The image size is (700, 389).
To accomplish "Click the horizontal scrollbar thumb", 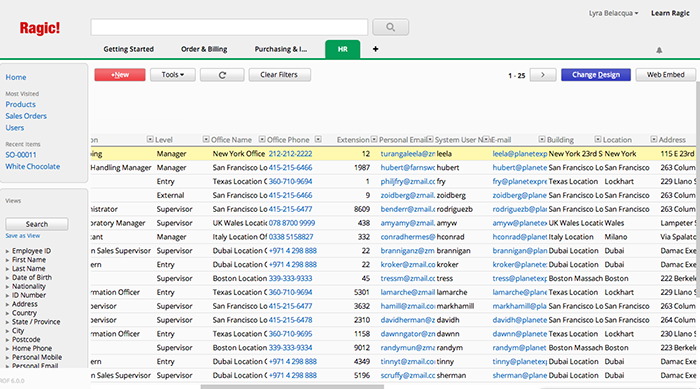I will tap(292, 387).
